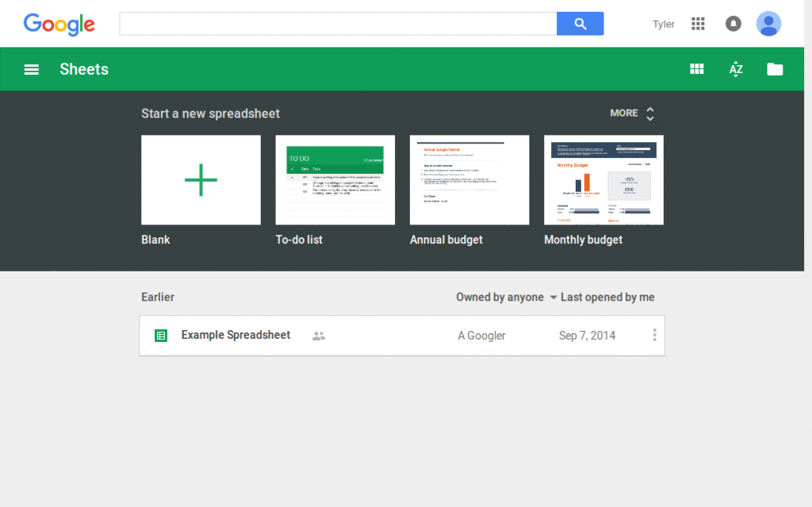Click Last opened by me column label
The width and height of the screenshot is (812, 507).
point(607,297)
